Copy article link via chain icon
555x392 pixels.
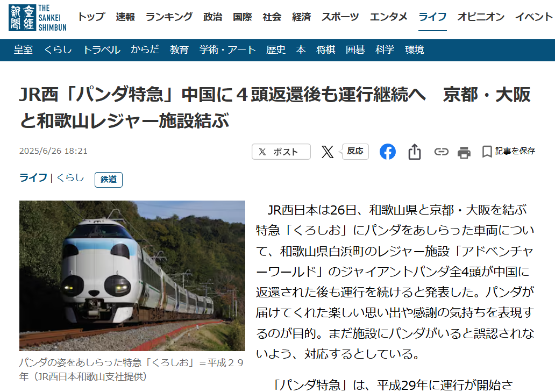click(x=441, y=152)
